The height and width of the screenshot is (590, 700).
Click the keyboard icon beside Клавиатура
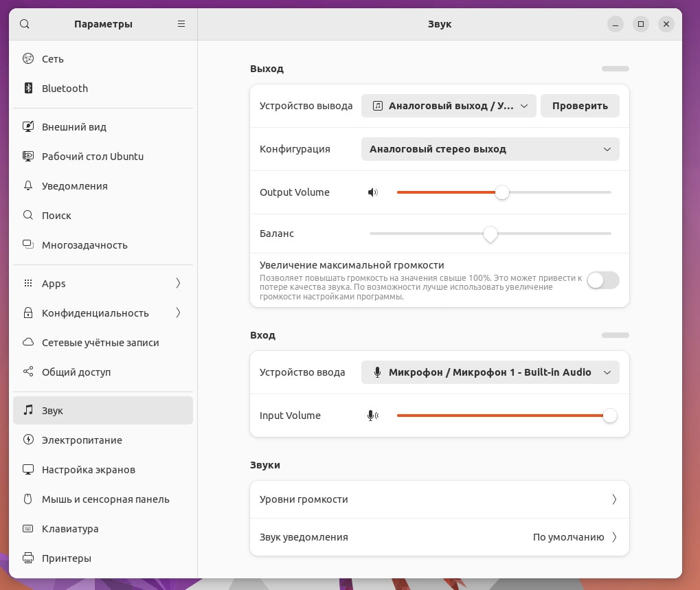[28, 528]
